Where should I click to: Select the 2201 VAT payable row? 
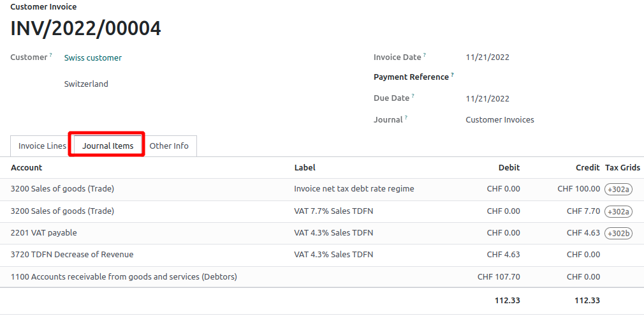click(322, 233)
